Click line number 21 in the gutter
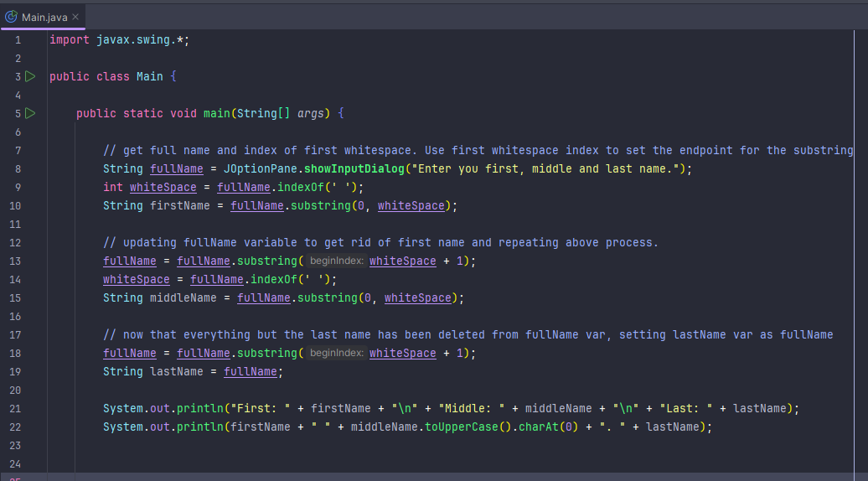 tap(15, 408)
